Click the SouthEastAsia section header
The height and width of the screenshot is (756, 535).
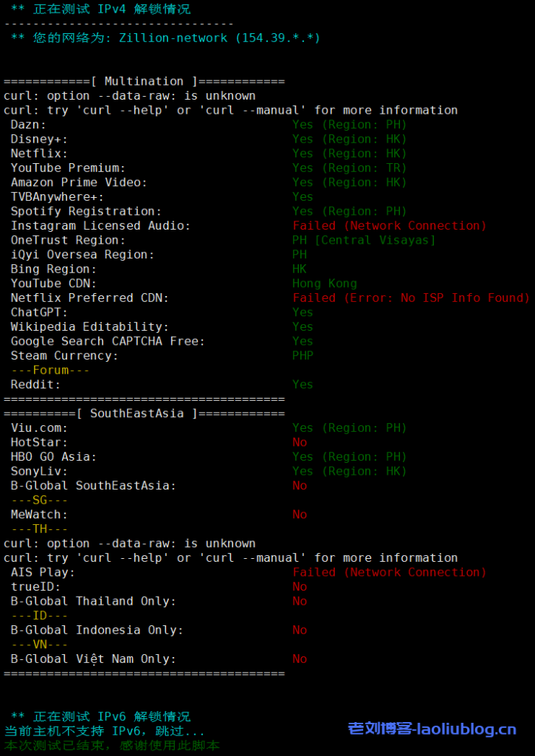point(137,413)
